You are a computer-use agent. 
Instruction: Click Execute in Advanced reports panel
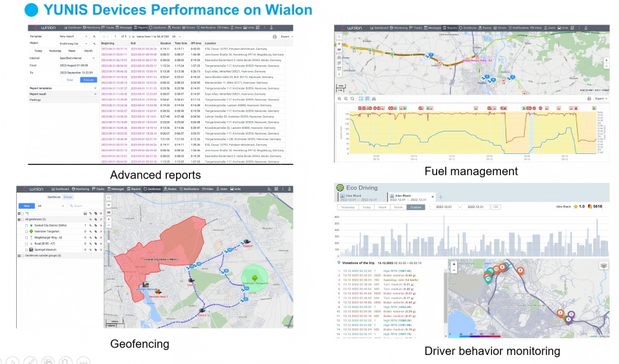(x=88, y=80)
